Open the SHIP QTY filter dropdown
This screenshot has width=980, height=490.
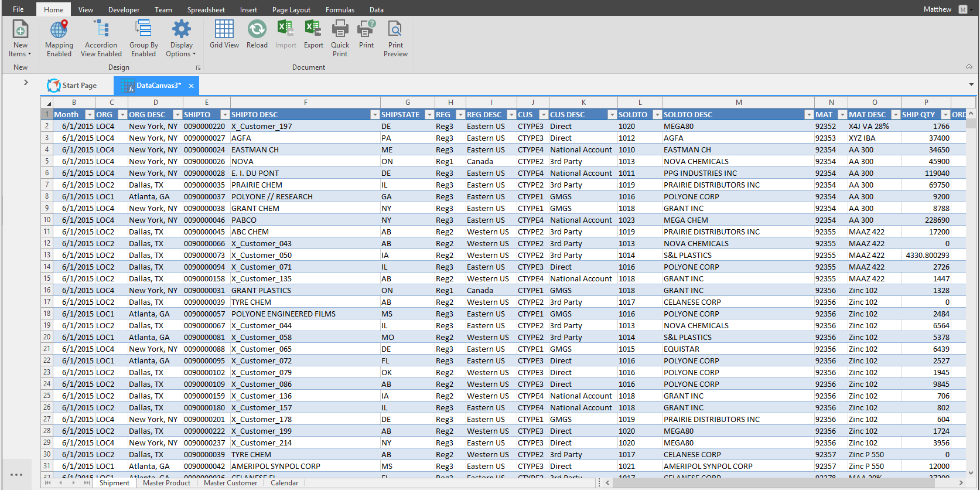945,115
